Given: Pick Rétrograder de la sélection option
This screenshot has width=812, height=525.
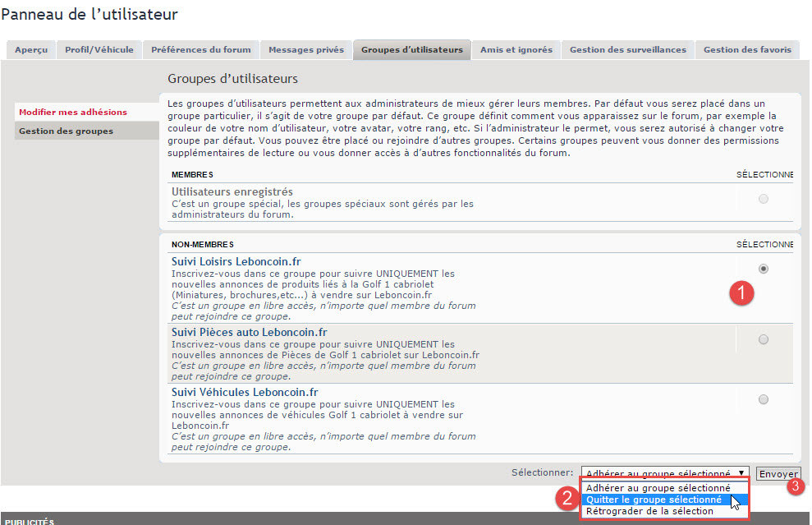Looking at the screenshot, I should click(x=649, y=511).
